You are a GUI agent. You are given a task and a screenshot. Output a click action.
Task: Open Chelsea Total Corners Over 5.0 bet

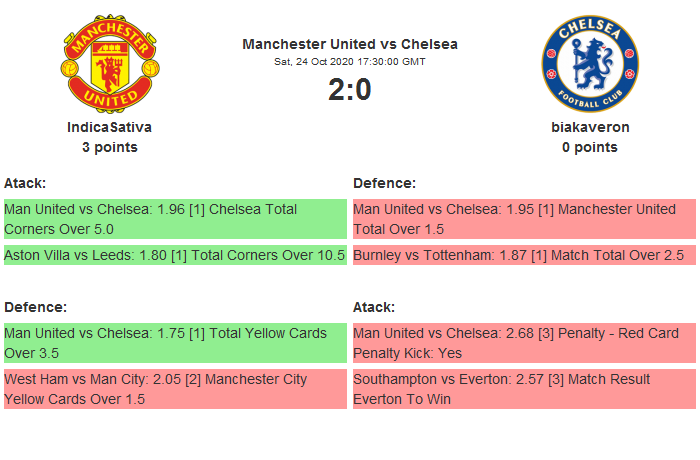pyautogui.click(x=174, y=219)
